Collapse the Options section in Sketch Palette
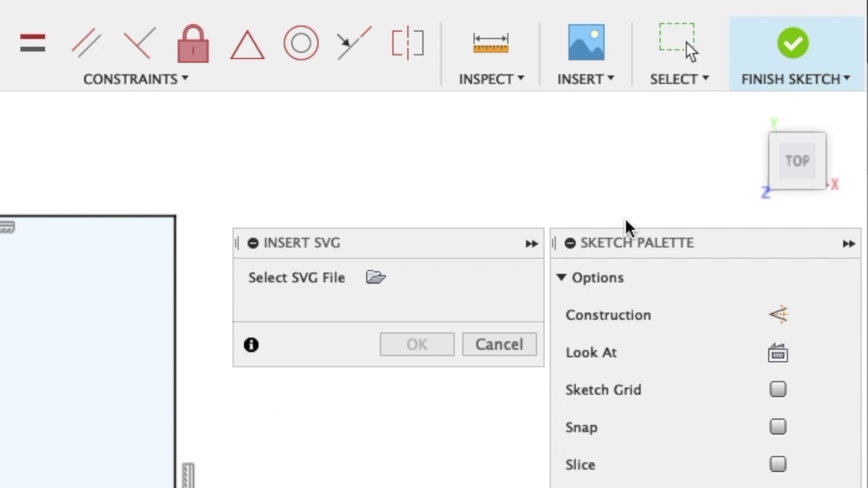This screenshot has height=488, width=868. (x=561, y=277)
